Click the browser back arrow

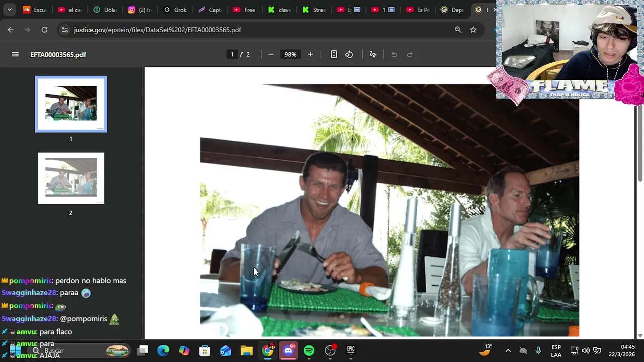11,30
